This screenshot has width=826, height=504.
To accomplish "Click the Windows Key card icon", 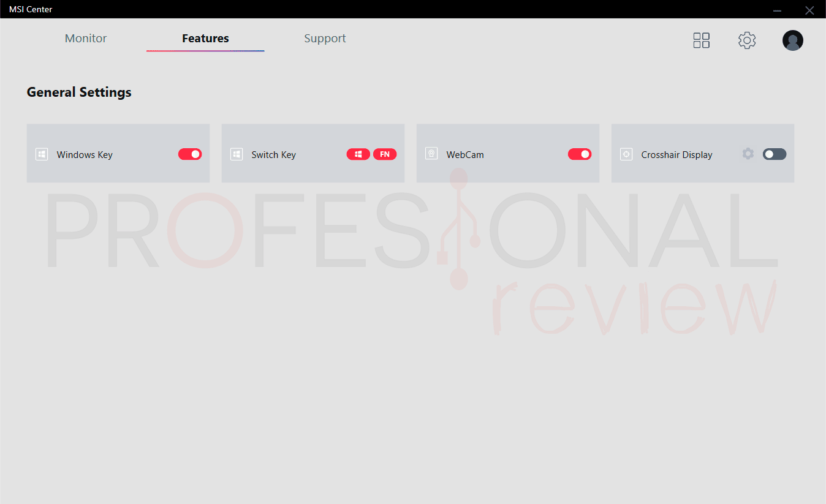I will [x=42, y=154].
